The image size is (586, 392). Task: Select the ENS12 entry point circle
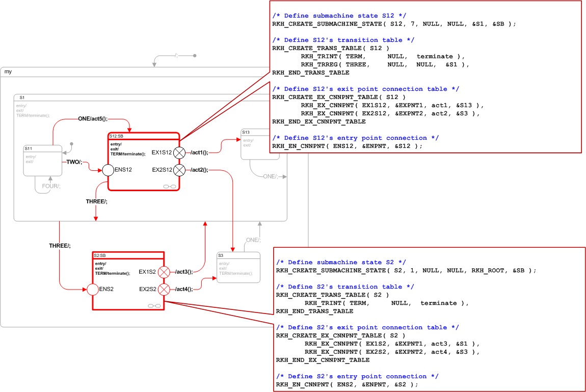108,171
